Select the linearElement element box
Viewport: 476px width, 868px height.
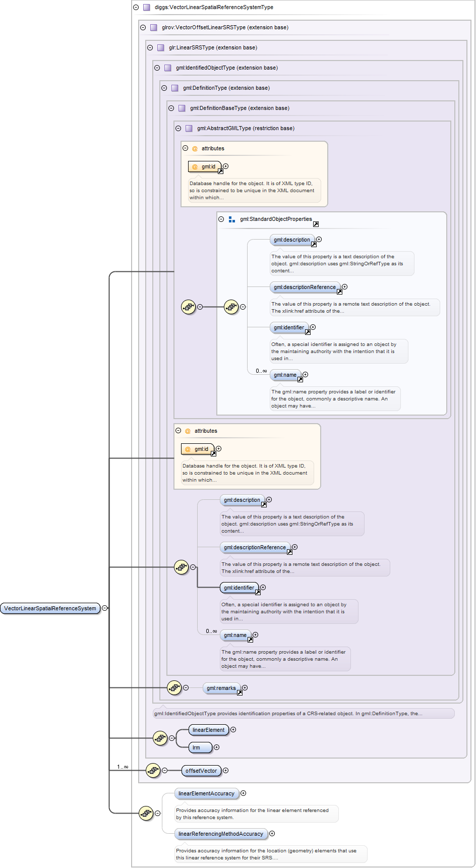pyautogui.click(x=209, y=730)
